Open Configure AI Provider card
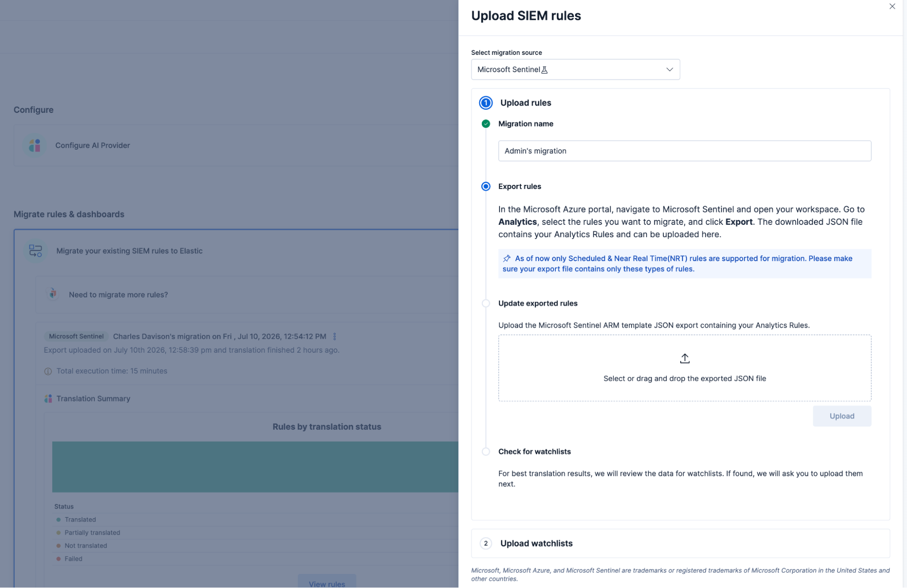Viewport: 907px width, 588px height. 236,146
